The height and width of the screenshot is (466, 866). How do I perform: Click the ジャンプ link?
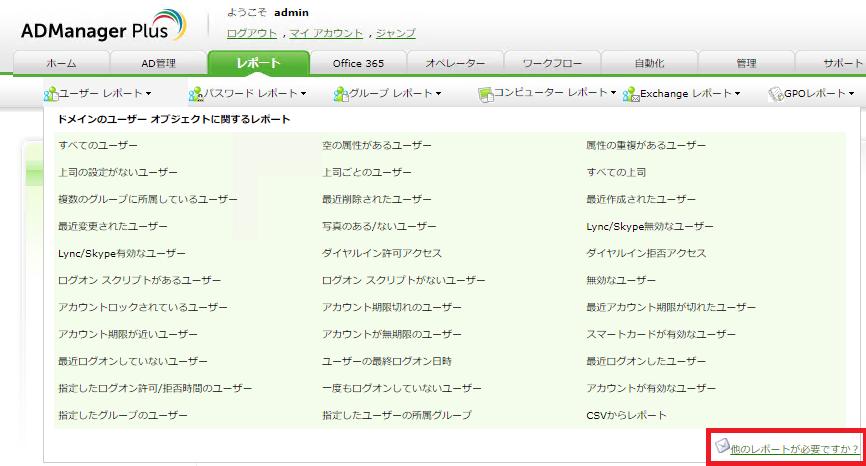[x=395, y=33]
